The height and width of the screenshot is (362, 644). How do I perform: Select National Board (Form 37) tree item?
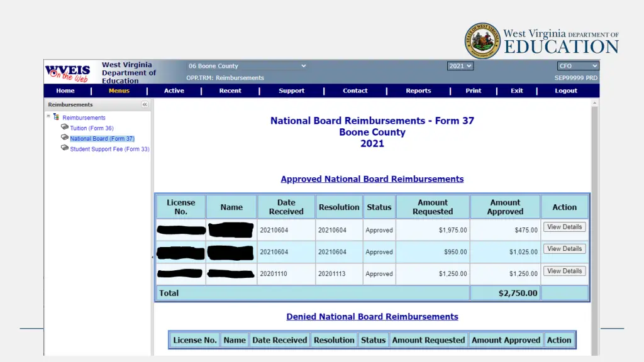tap(102, 139)
